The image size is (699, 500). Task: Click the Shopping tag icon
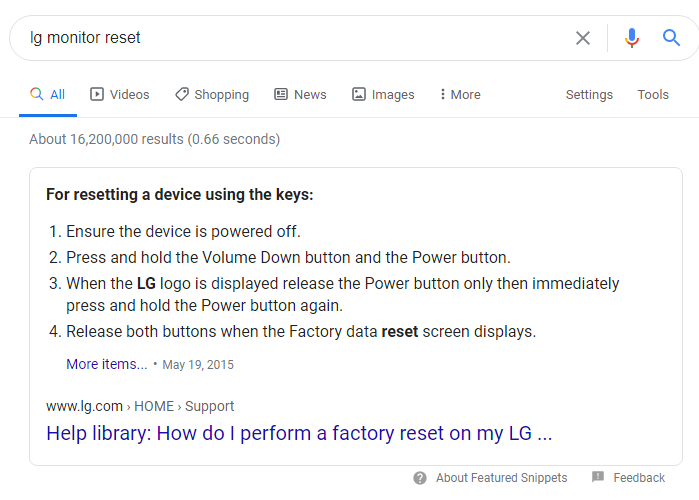pyautogui.click(x=181, y=94)
